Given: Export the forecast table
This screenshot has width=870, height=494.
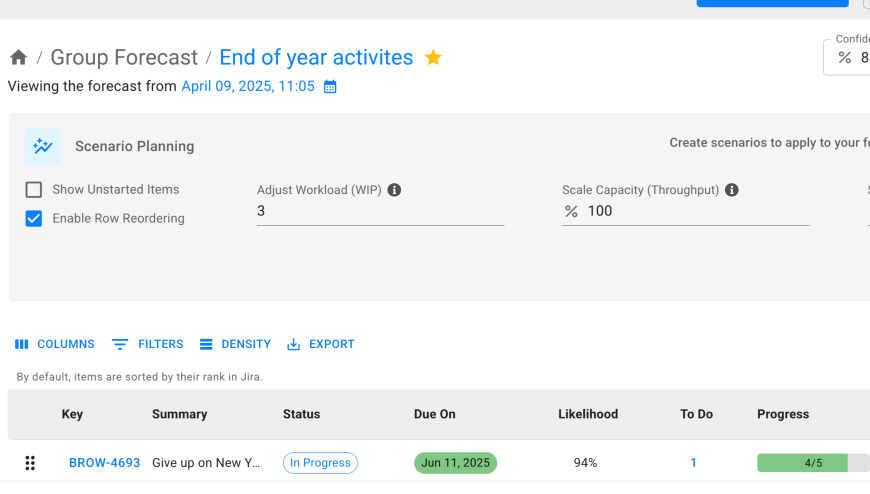Looking at the screenshot, I should pyautogui.click(x=321, y=344).
